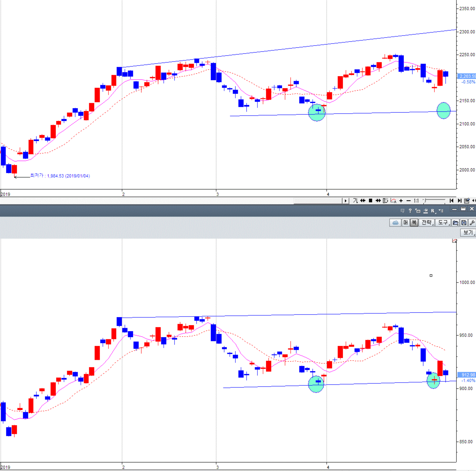Screen dimensions: 476x471
Task: Open the list menu dropdown in title bar
Action: click(x=441, y=211)
